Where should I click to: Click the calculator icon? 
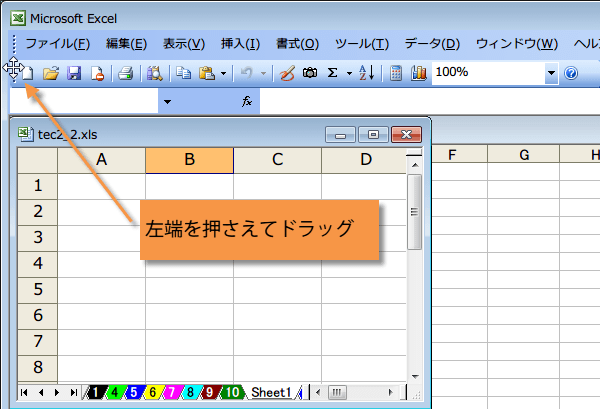tap(396, 73)
